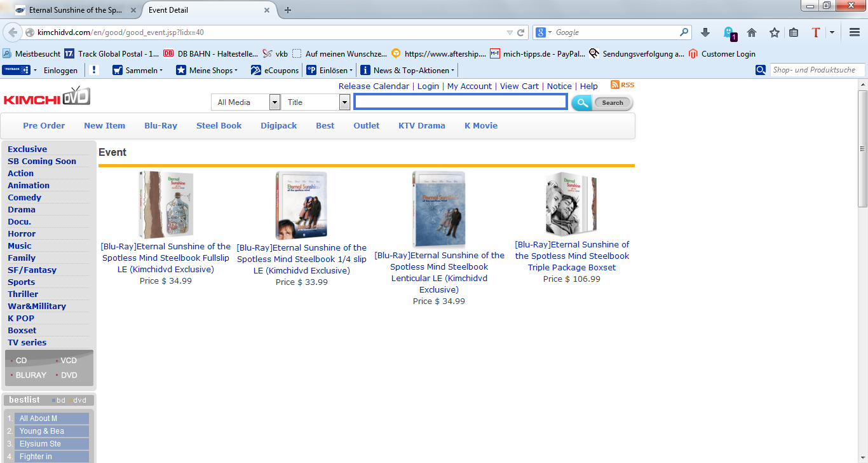Click the 1/4 slip steelbook thumbnail
The image size is (868, 463).
coord(301,205)
